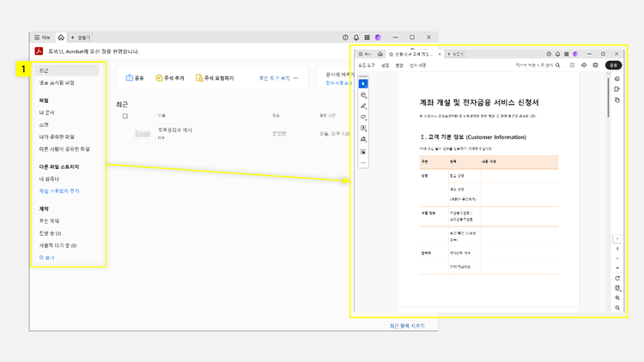Click 최근 항목 지우기 link
644x362 pixels.
(407, 326)
